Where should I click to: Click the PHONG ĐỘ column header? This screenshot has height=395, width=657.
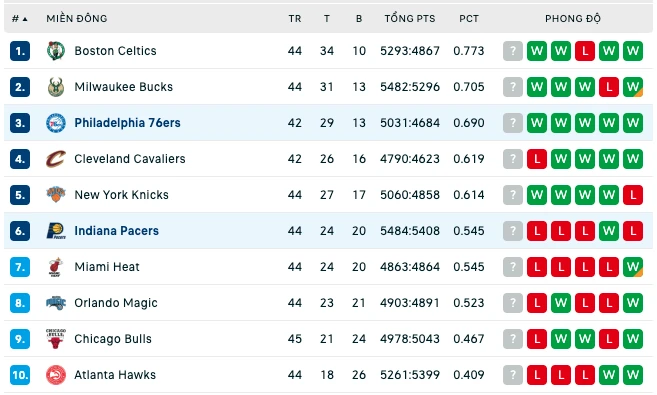573,18
